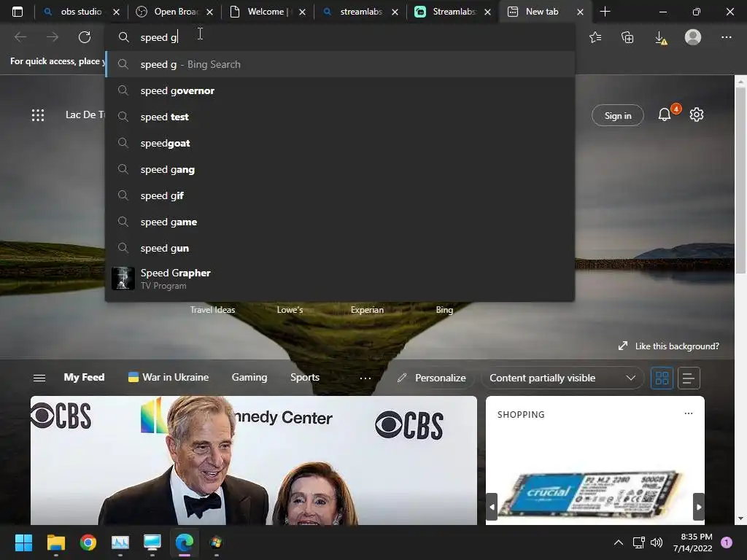The height and width of the screenshot is (560, 747).
Task: Click the Sign in button
Action: (x=617, y=116)
